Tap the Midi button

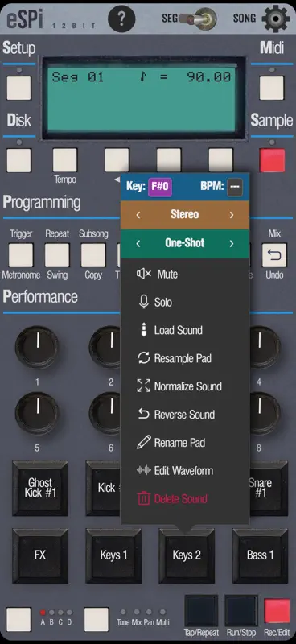(x=272, y=88)
